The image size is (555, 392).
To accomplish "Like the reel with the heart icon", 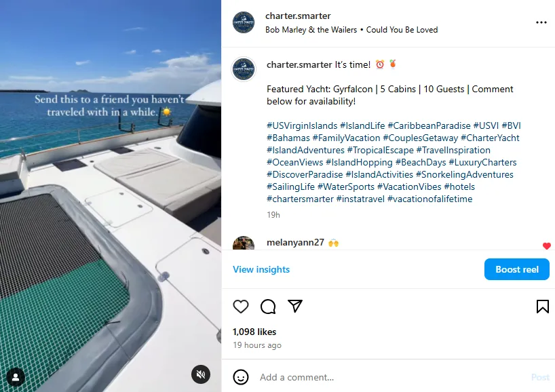I will (241, 307).
